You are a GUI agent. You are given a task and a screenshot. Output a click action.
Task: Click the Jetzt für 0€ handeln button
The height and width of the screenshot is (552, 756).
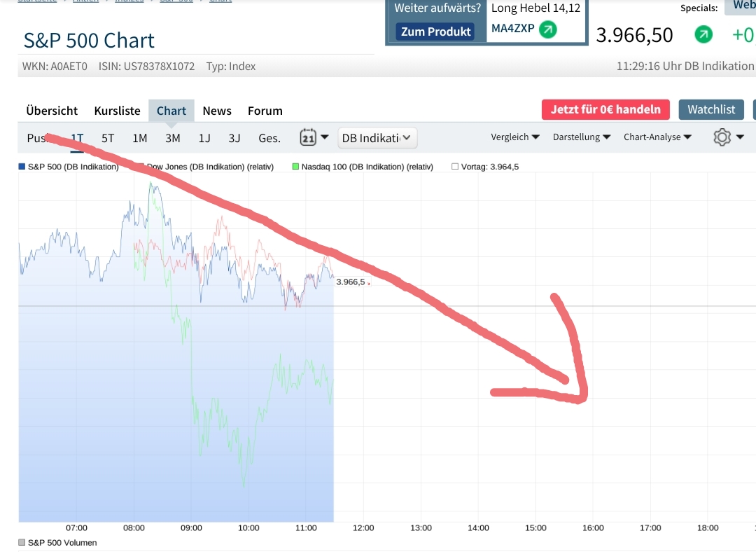coord(605,109)
